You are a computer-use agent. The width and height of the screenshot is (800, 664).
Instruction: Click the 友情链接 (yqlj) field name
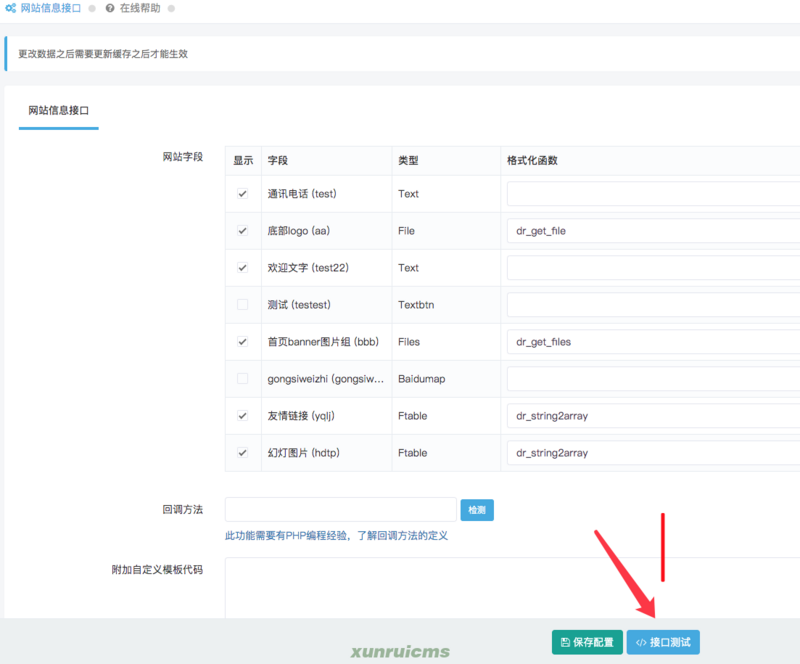pyautogui.click(x=301, y=416)
